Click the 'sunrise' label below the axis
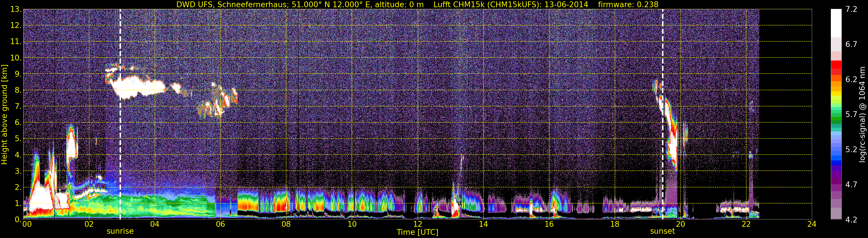868x238 pixels. point(120,231)
